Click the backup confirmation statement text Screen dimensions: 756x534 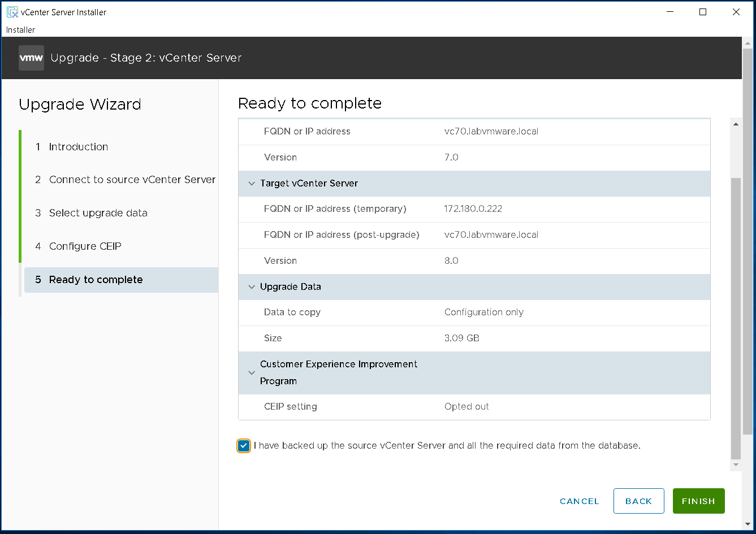[447, 446]
